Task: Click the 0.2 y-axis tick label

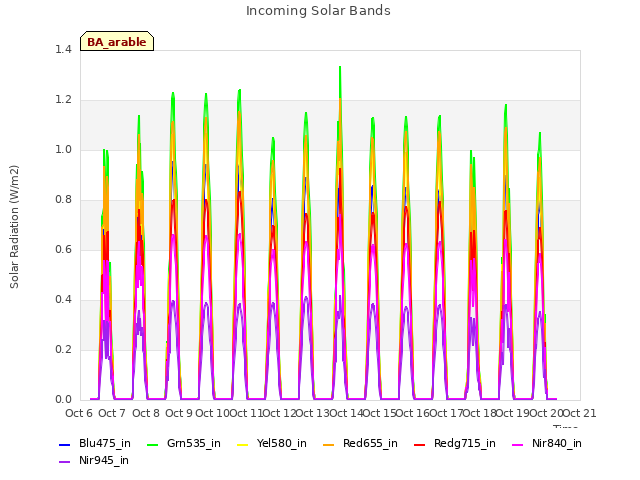Action: 63,349
